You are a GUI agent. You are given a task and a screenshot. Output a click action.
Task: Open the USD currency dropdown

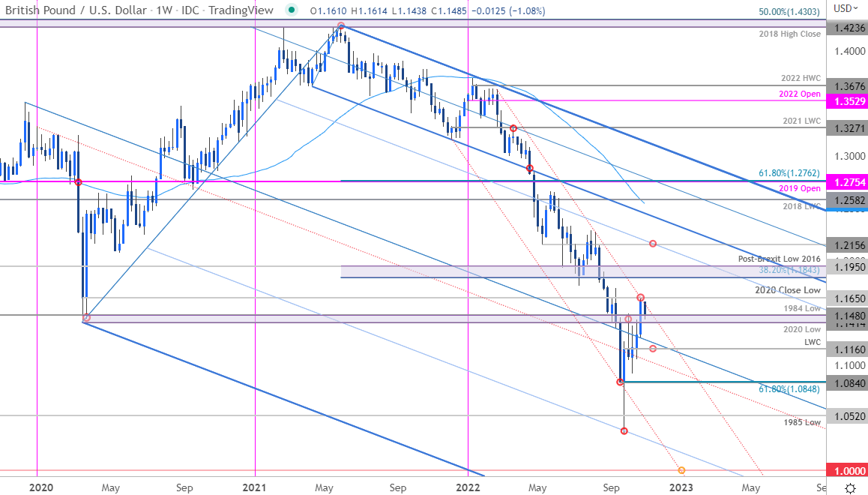point(847,7)
